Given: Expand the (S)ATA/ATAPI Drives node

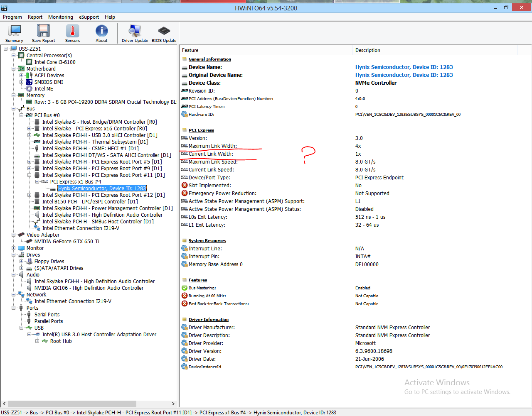Looking at the screenshot, I should tap(21, 268).
